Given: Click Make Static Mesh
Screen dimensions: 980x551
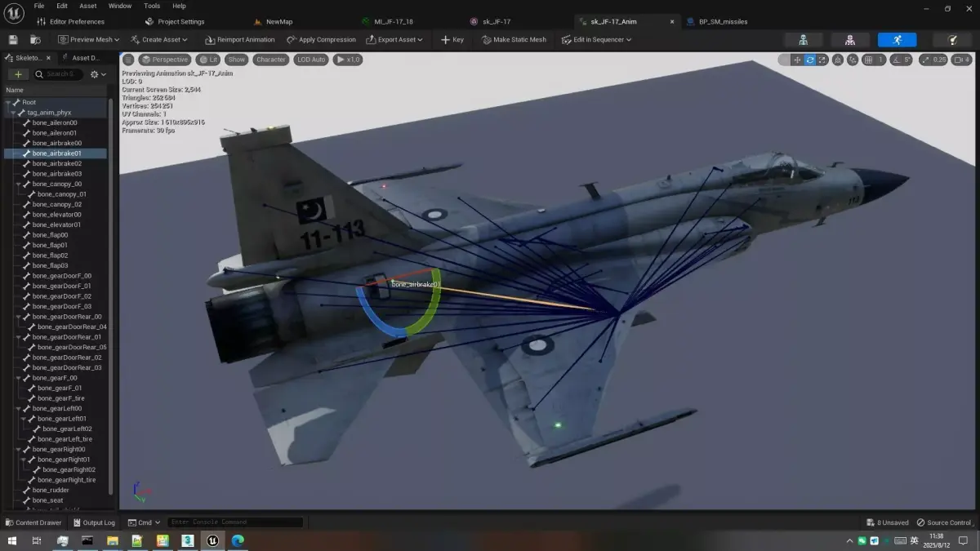Looking at the screenshot, I should tap(514, 39).
